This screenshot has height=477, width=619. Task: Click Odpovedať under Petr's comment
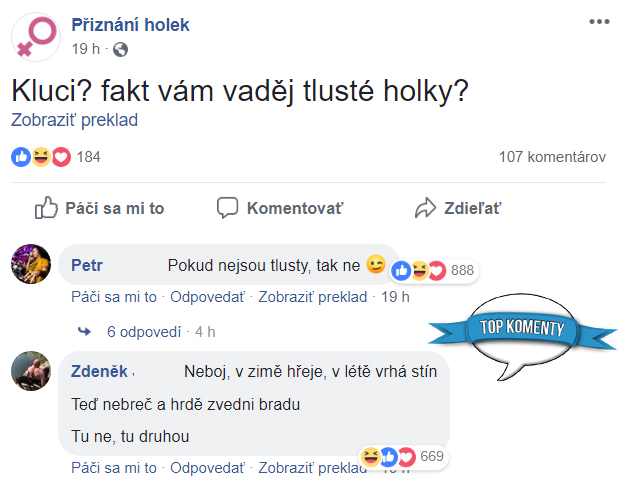(x=207, y=296)
